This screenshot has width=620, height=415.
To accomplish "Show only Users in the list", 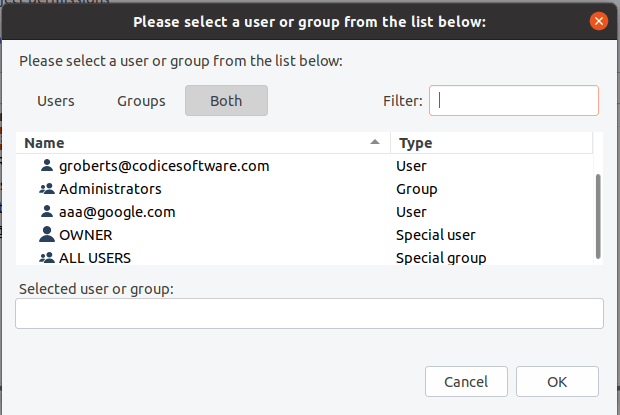I will coord(56,101).
